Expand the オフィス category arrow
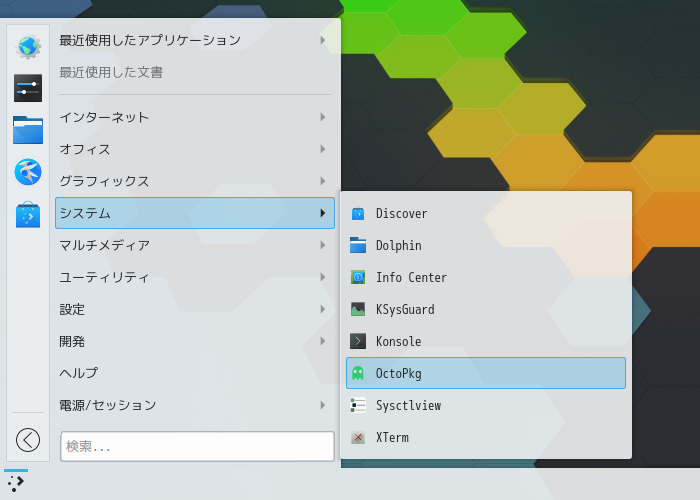This screenshot has width=700, height=500. coord(322,149)
